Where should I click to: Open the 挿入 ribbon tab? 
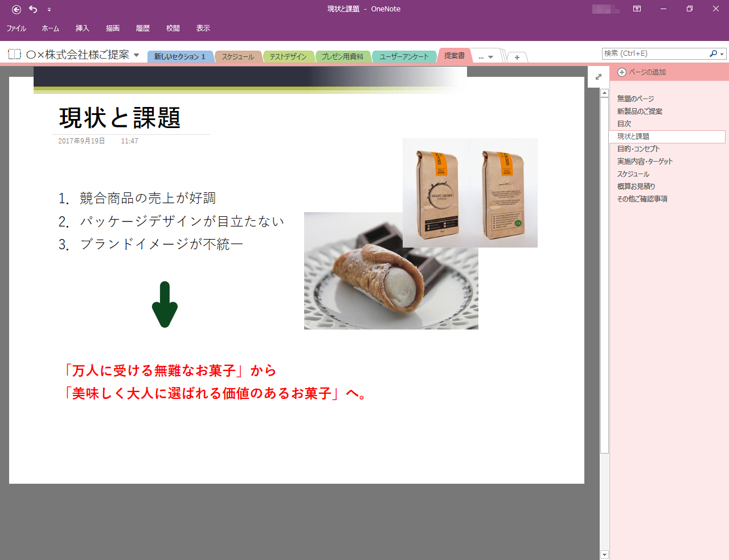pos(81,27)
